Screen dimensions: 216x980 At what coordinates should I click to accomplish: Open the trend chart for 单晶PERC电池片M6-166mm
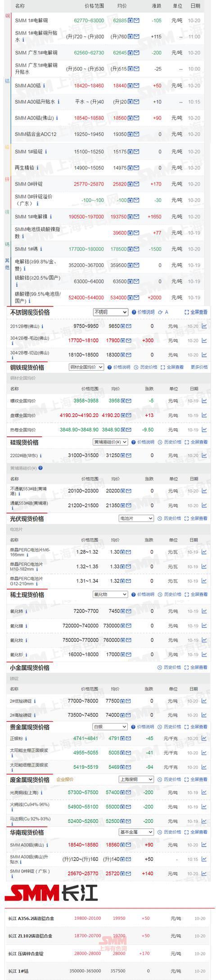pos(204,552)
